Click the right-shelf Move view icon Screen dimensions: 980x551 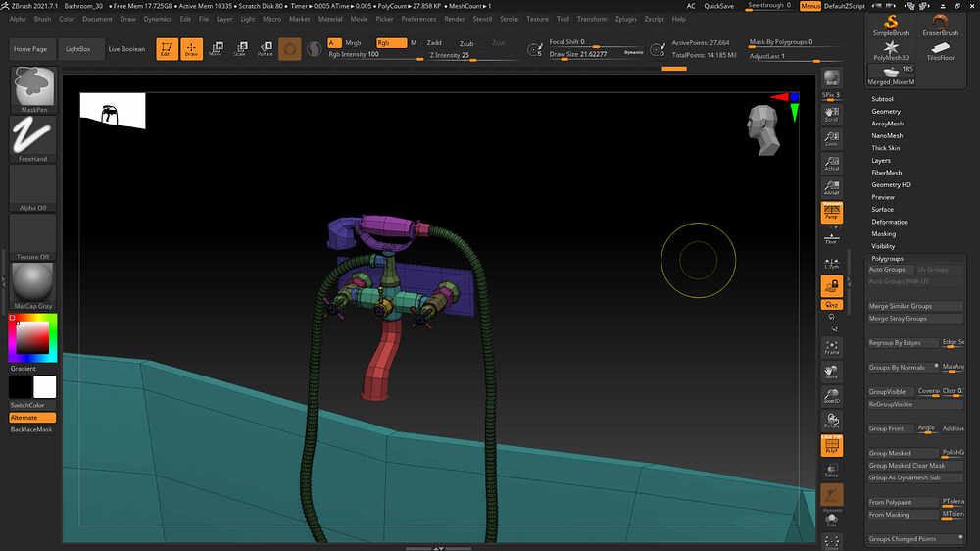(832, 373)
